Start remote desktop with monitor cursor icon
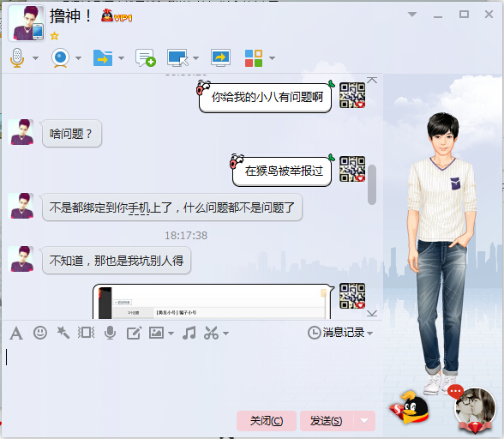The image size is (504, 439). tap(177, 58)
